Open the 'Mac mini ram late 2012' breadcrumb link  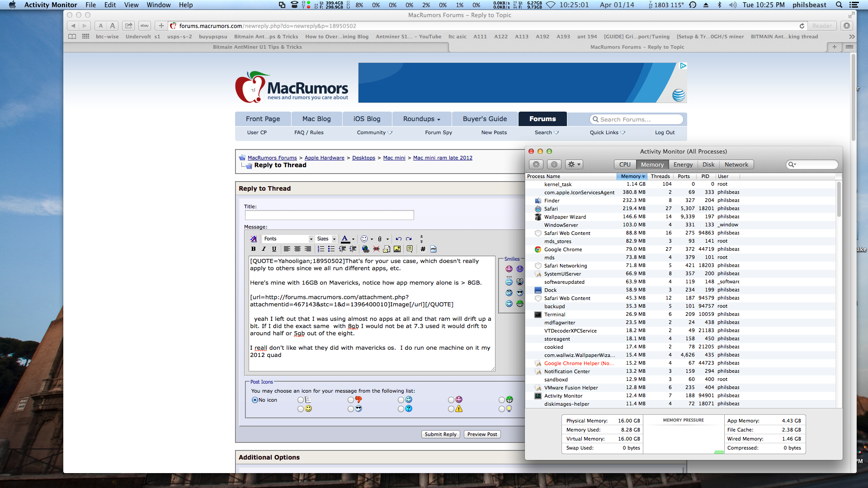pyautogui.click(x=443, y=158)
